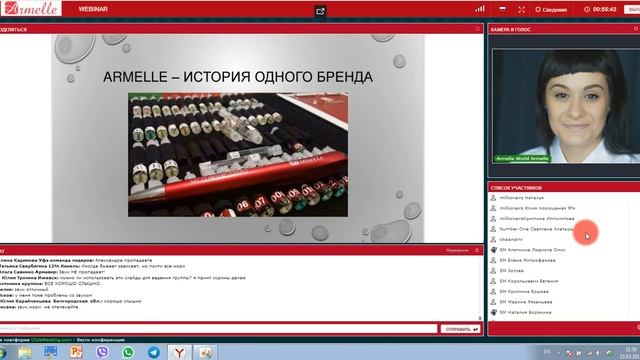Screen dimensions: 640x360
Task: Open Telegram from taskbar
Action: [x=153, y=352]
